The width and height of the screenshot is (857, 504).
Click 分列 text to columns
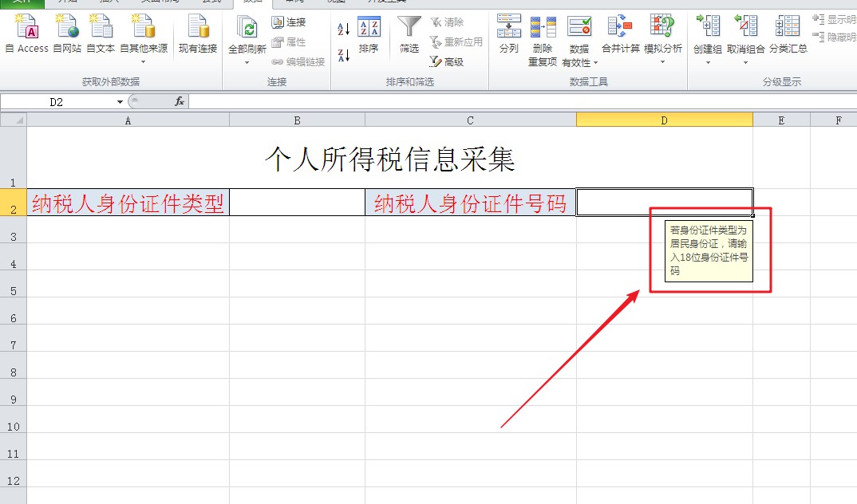[509, 33]
